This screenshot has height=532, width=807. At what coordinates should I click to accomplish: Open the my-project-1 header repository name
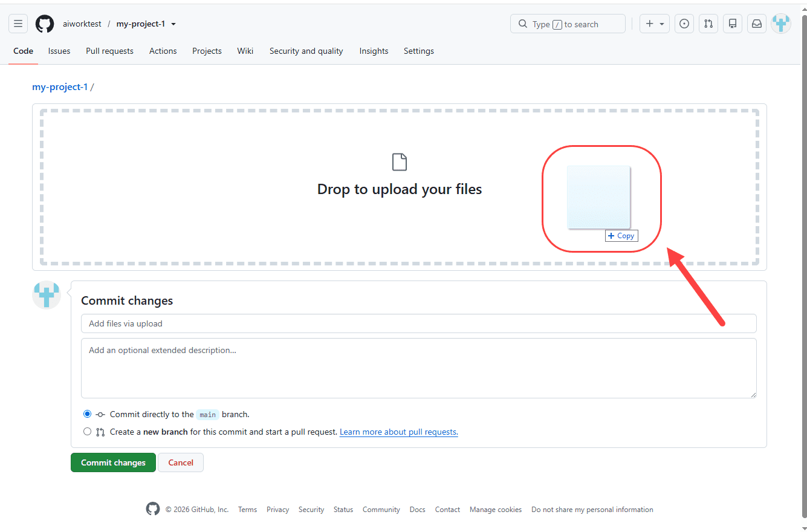coord(141,24)
